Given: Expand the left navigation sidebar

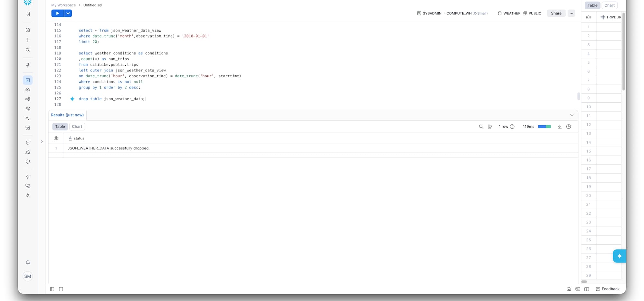Looking at the screenshot, I should (x=28, y=14).
